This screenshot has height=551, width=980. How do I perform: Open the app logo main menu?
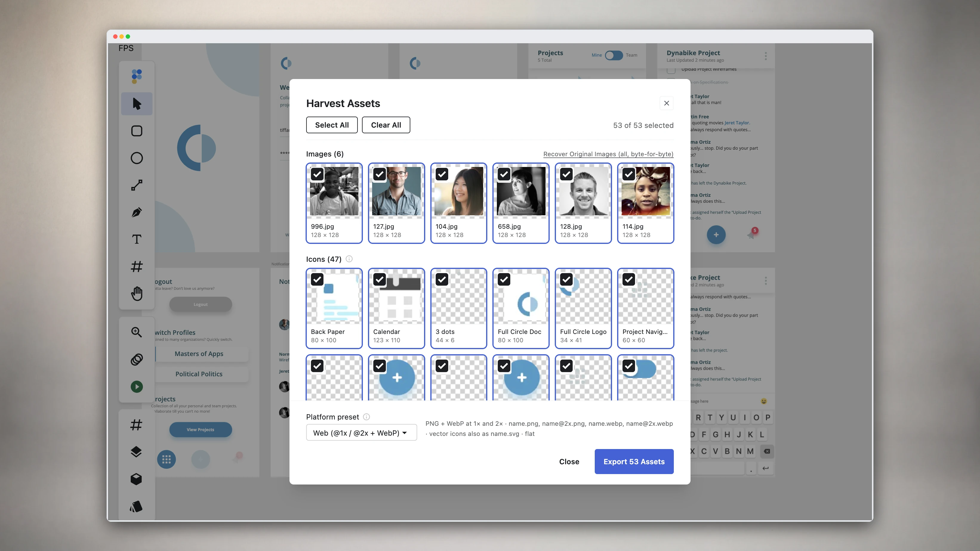click(137, 76)
